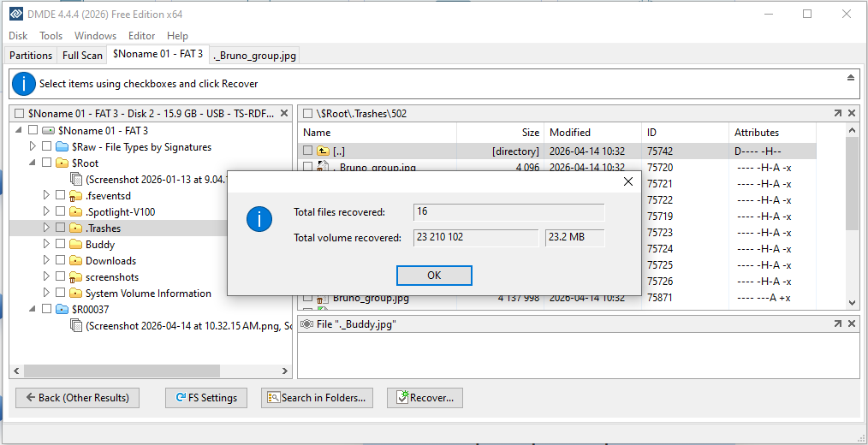This screenshot has width=868, height=445.
Task: Check the tree panel header checkbox
Action: pos(20,114)
